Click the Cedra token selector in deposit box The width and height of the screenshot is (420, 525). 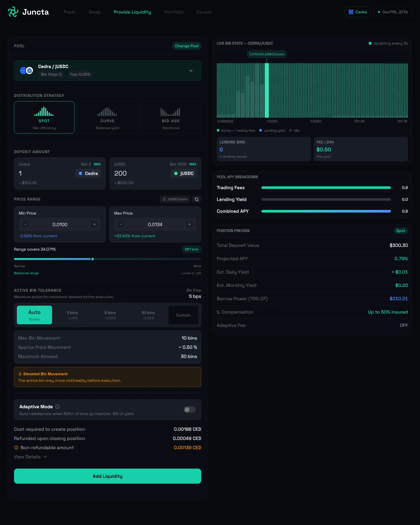(x=88, y=173)
